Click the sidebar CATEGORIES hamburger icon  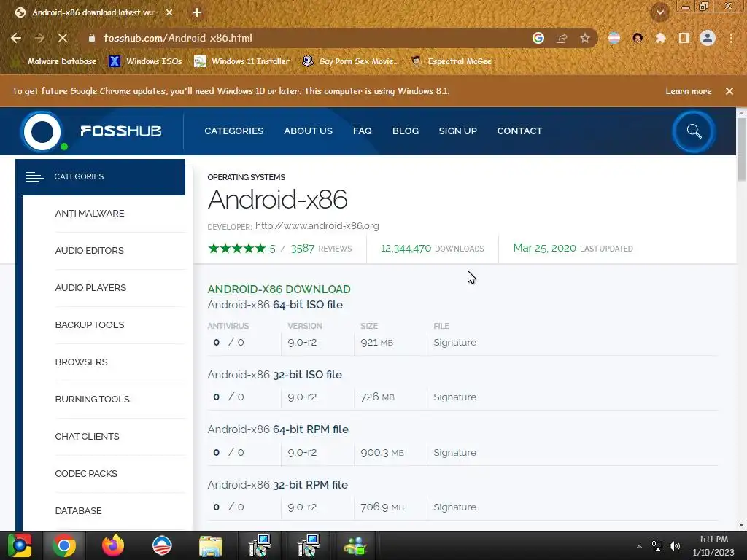point(35,176)
